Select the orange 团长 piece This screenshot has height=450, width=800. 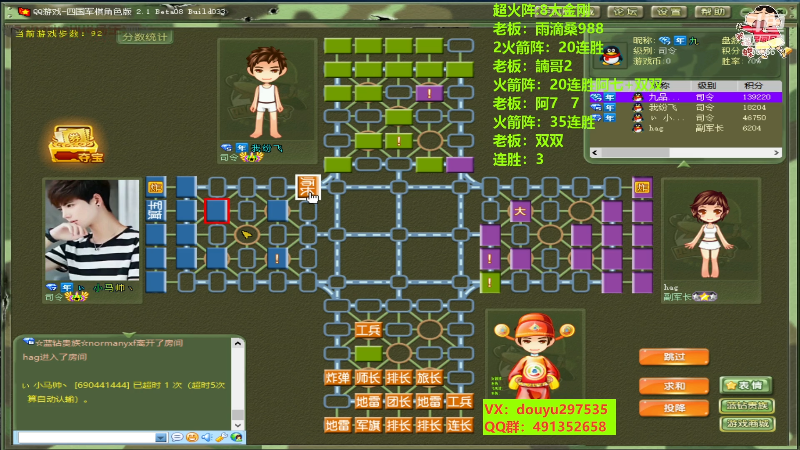tap(398, 402)
